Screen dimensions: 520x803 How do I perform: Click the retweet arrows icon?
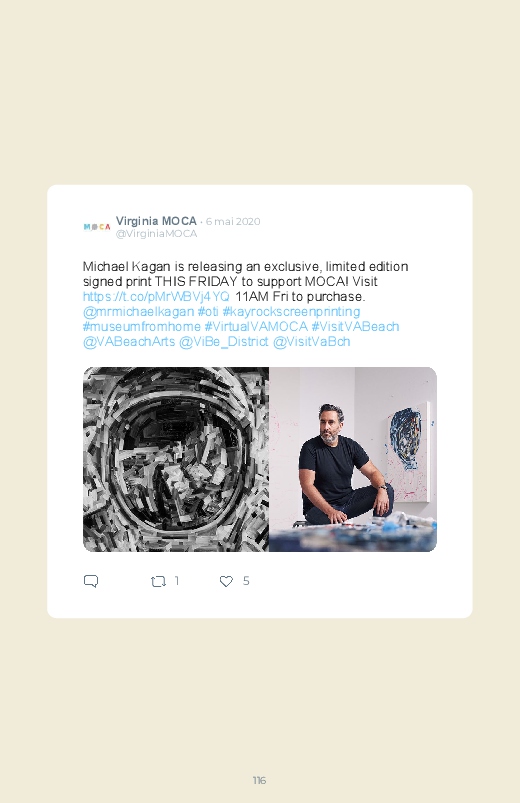click(x=158, y=581)
